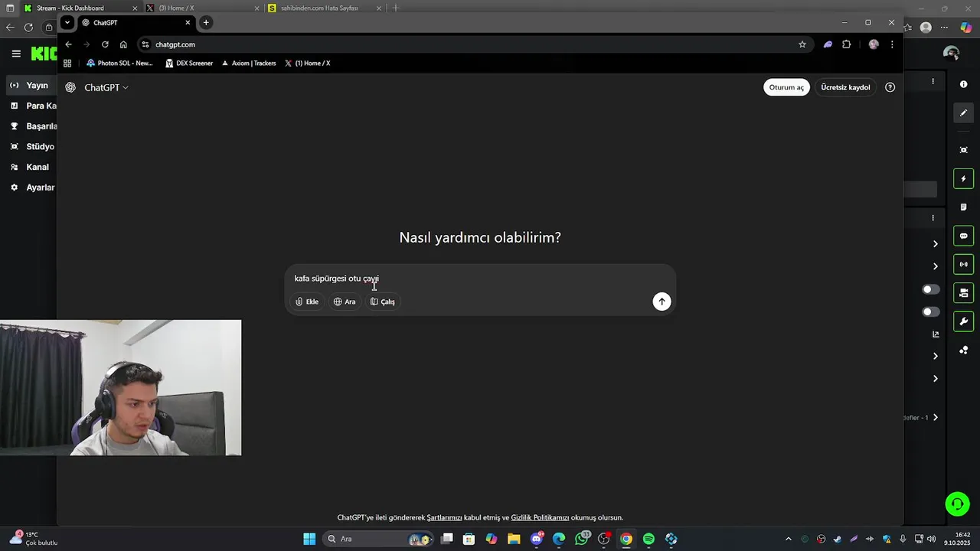Go to home page with the house icon
The image size is (980, 551).
[x=123, y=44]
